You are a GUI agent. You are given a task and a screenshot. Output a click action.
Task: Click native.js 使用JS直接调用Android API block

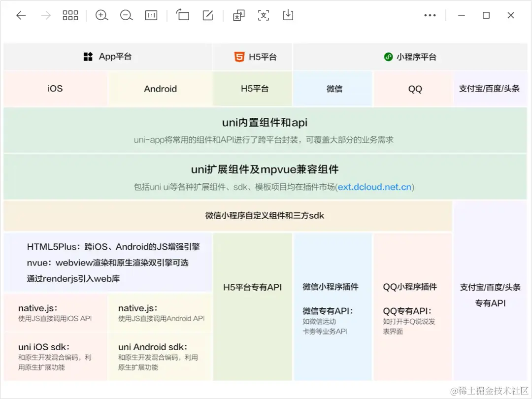161,313
